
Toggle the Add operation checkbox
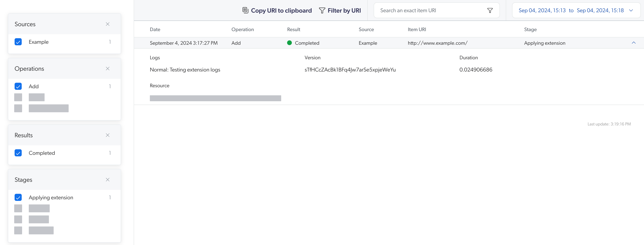pyautogui.click(x=18, y=86)
